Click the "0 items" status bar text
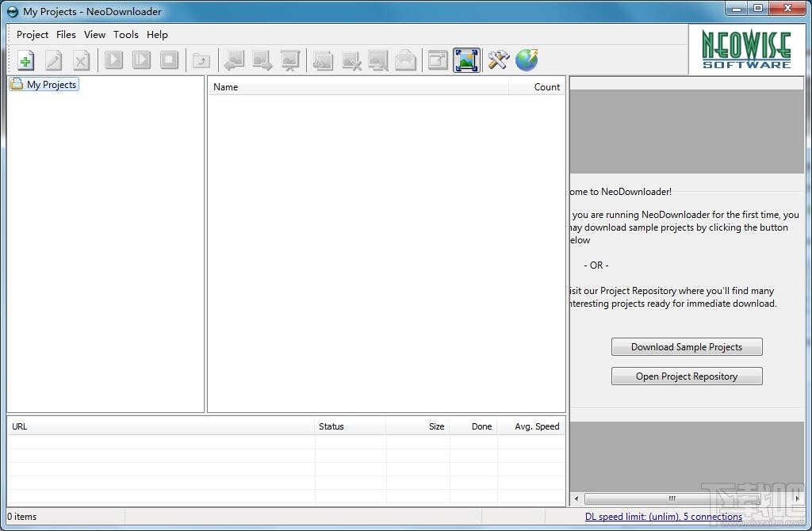 [x=21, y=517]
